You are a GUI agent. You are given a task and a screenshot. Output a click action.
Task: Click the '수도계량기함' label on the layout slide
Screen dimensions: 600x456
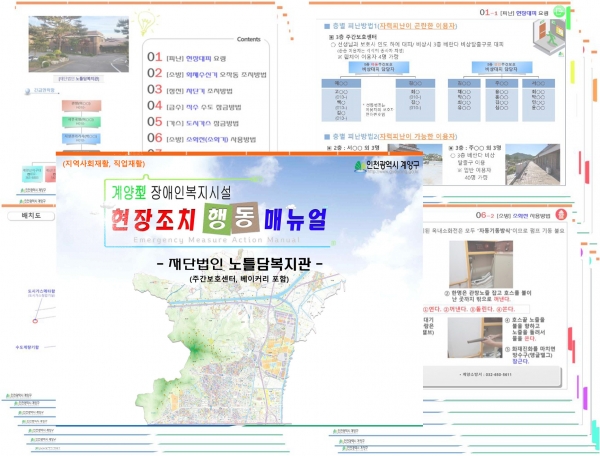pos(27,347)
